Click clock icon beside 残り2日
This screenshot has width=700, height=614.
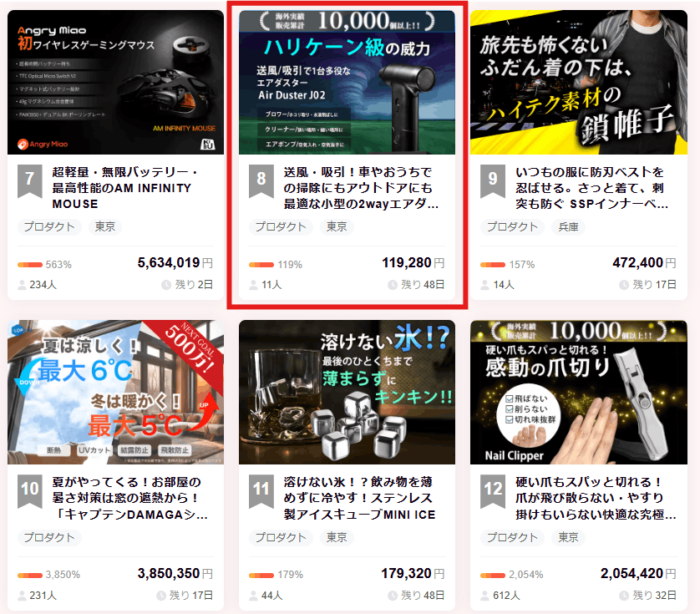pos(165,285)
